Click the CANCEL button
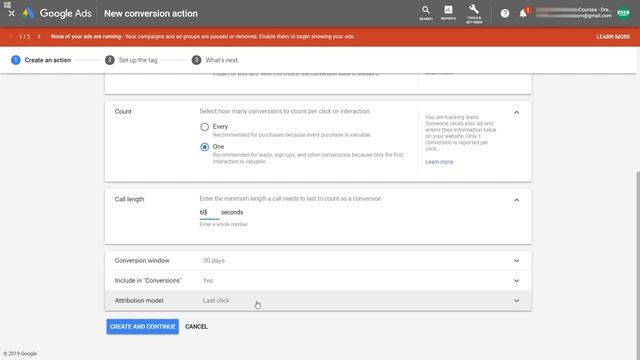The image size is (640, 360). pos(196,327)
